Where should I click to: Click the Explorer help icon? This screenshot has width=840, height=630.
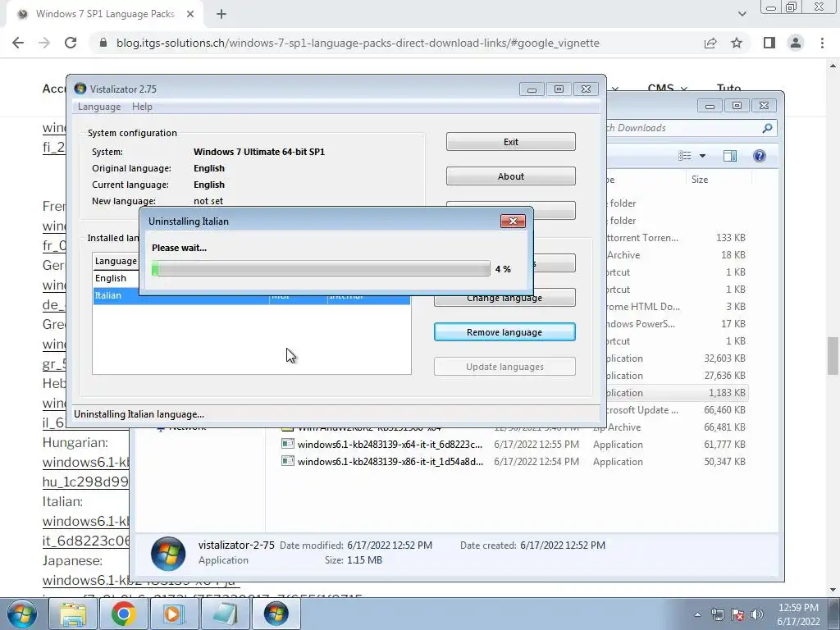759,156
